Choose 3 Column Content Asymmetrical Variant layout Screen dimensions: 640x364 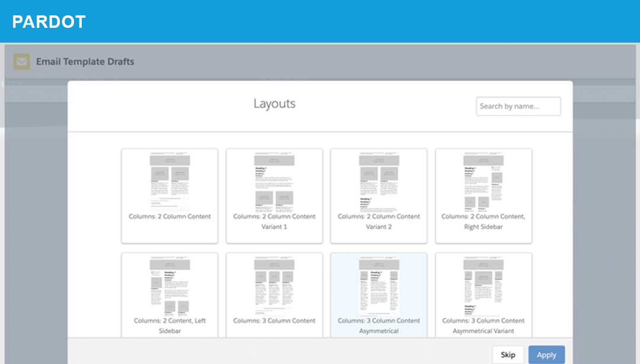coord(484,286)
